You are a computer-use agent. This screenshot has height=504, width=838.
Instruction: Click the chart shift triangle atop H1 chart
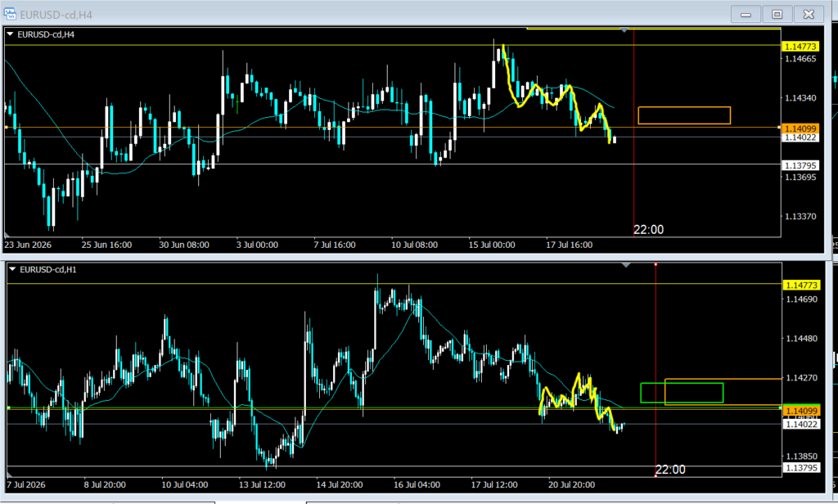tap(626, 265)
